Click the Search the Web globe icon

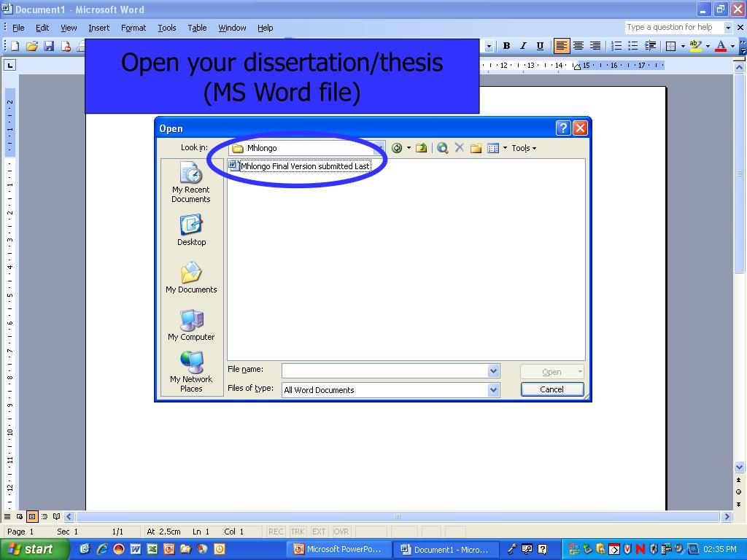point(443,148)
